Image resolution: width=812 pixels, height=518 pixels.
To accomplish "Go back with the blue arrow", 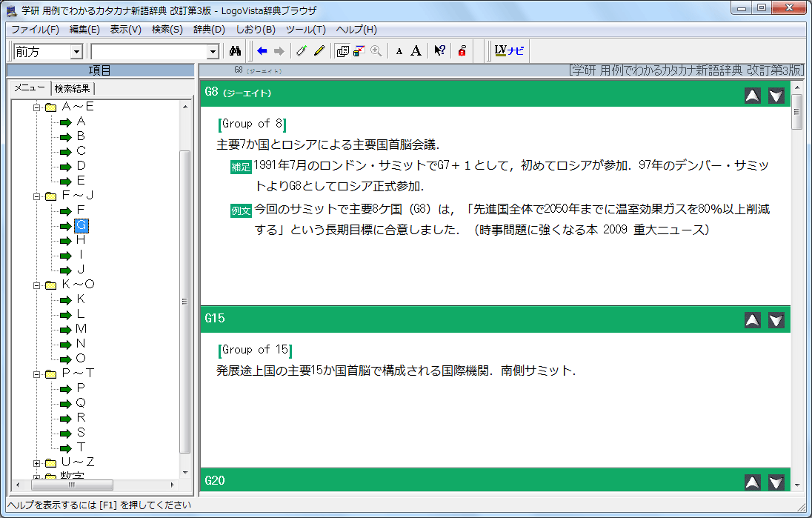I will pyautogui.click(x=262, y=51).
